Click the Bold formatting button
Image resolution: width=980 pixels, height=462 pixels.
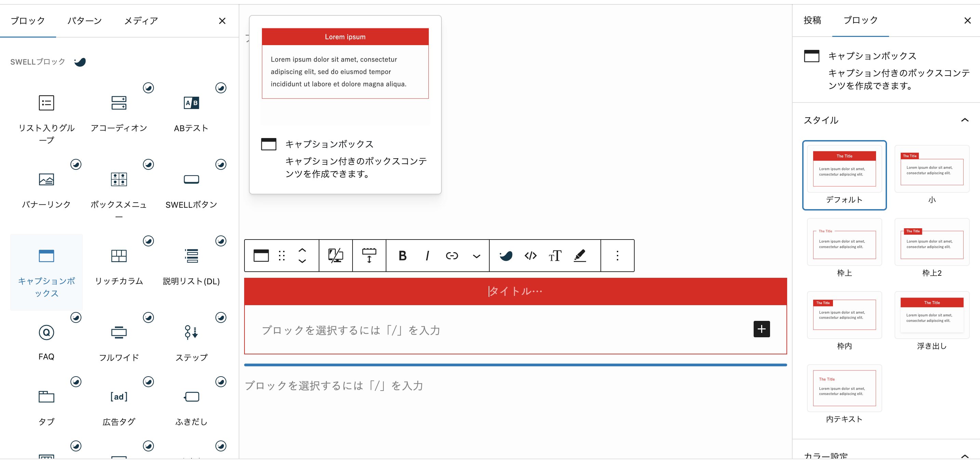[402, 256]
